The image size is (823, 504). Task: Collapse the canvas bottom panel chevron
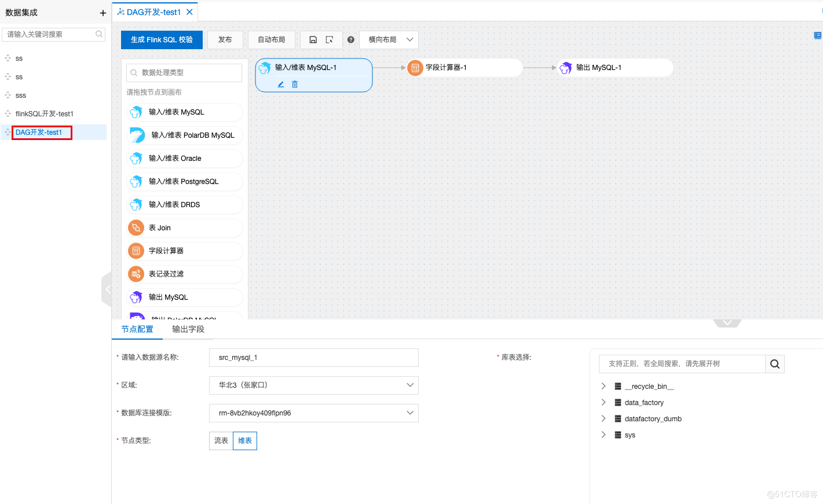click(x=727, y=322)
